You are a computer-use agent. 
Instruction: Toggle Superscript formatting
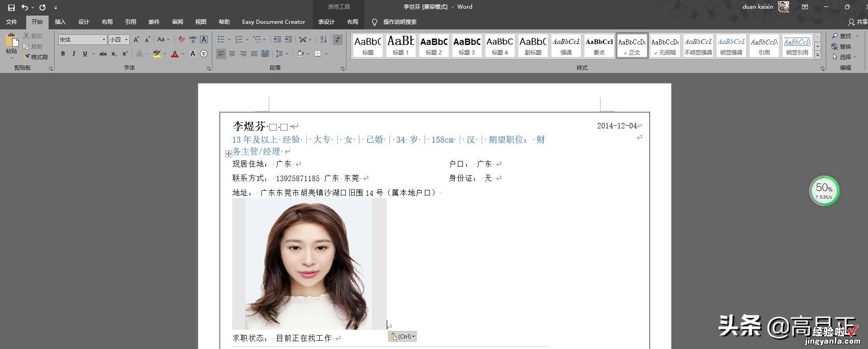tap(125, 54)
